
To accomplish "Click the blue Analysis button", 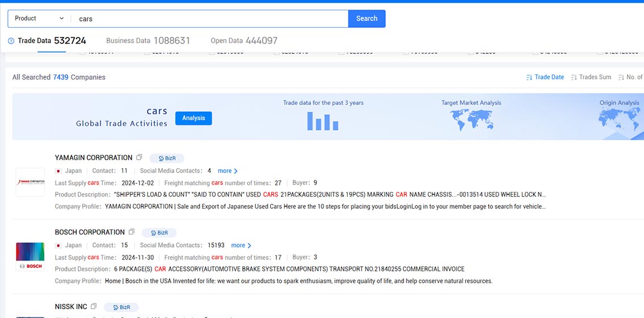I will [193, 118].
